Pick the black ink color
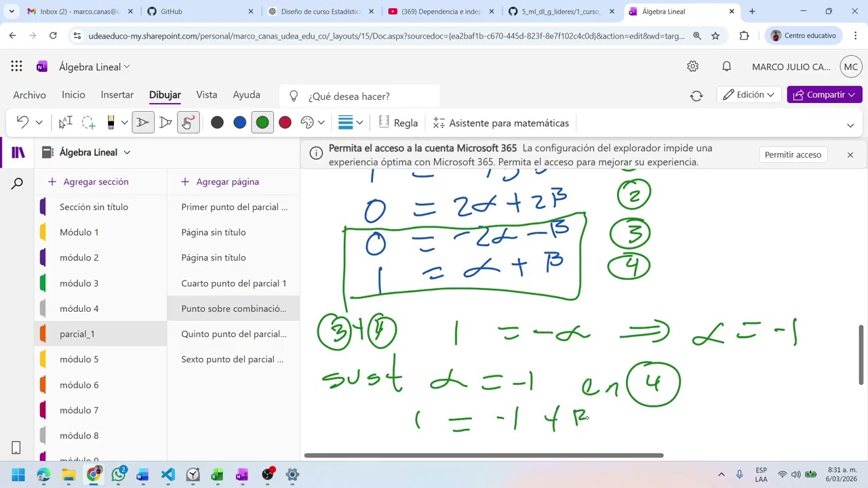Viewport: 868px width, 488px height. click(217, 123)
